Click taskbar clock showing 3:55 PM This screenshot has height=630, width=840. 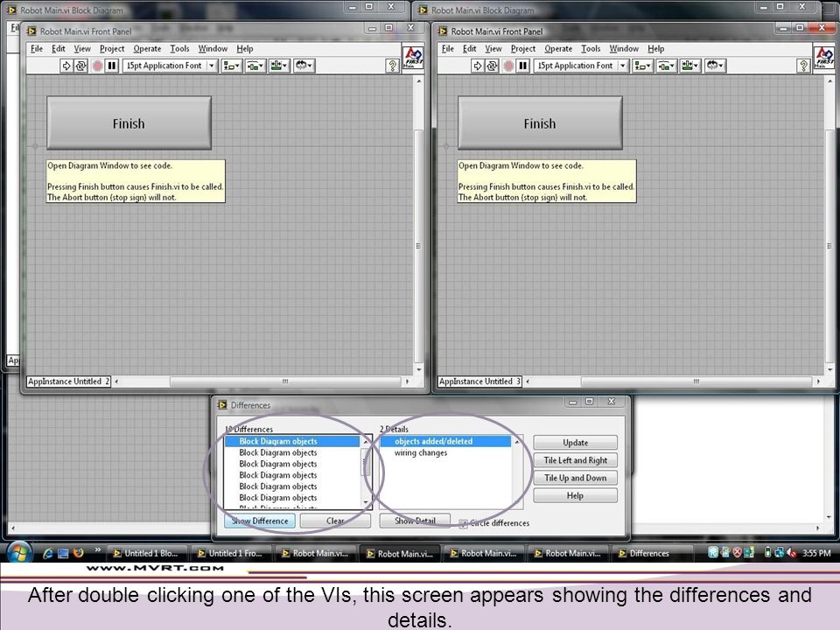(816, 553)
